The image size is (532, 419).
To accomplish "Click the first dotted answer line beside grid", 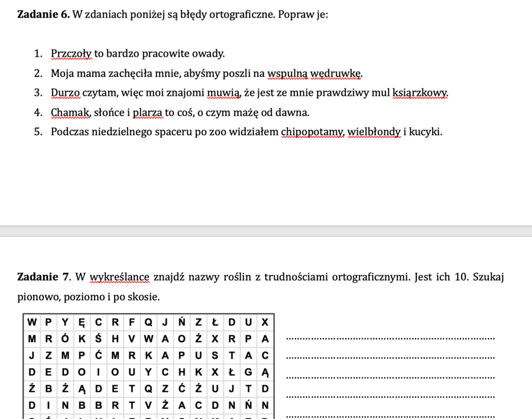I will click(390, 339).
